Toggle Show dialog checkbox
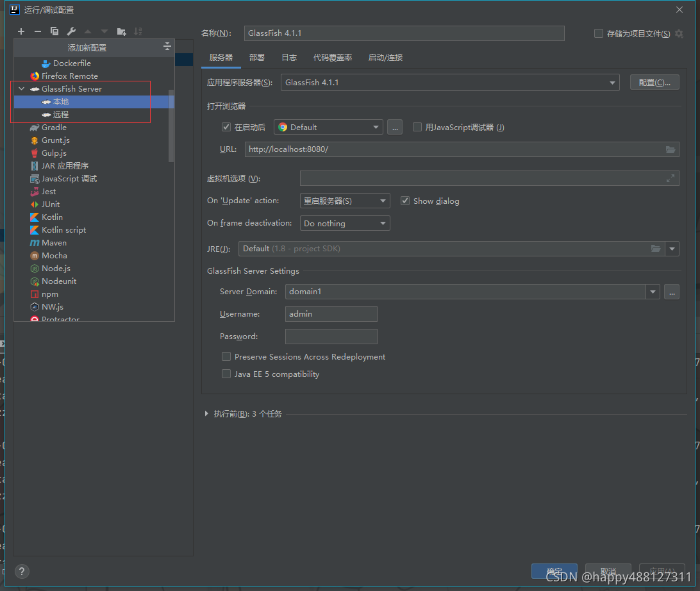 pos(405,201)
